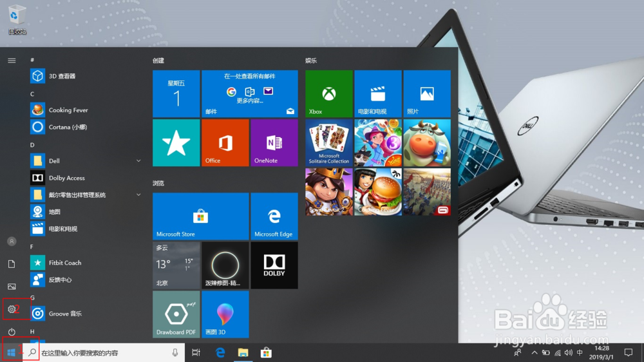Image resolution: width=644 pixels, height=362 pixels.
Task: Click the user account icon in Start sidebar
Action: (12, 241)
